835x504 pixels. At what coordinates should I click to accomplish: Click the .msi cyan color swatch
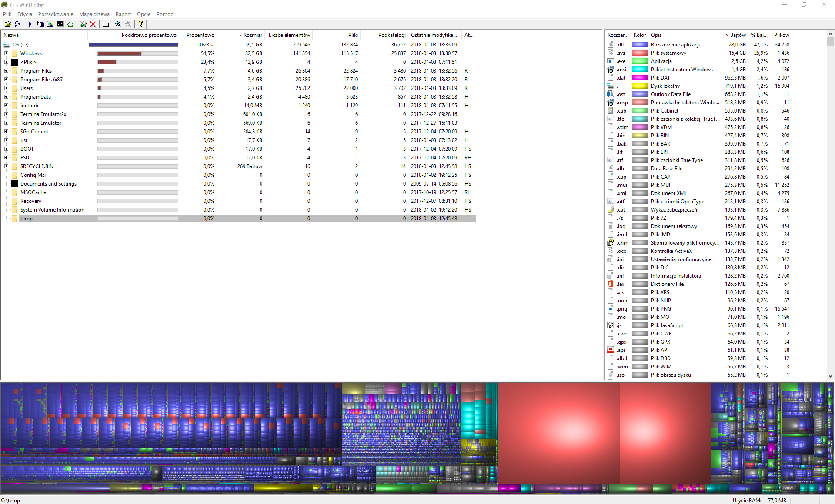point(640,70)
